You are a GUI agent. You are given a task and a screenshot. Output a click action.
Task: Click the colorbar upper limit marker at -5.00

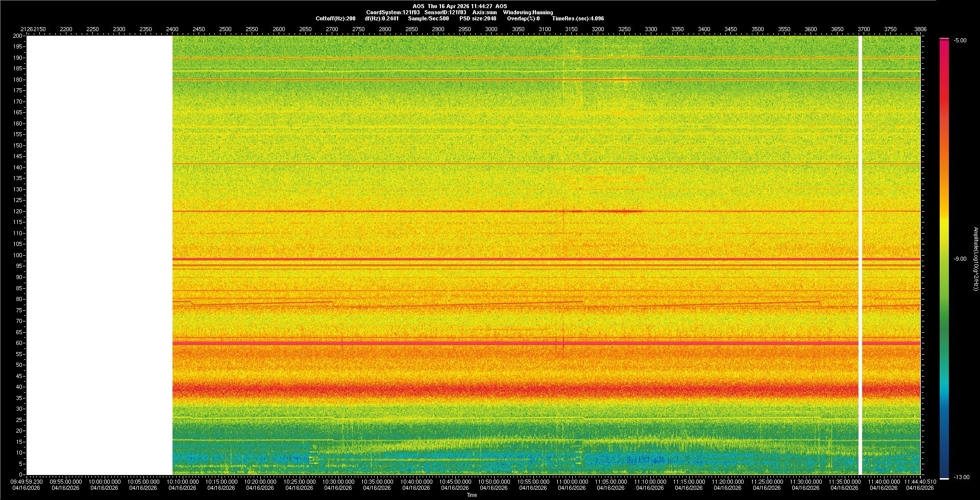[944, 39]
